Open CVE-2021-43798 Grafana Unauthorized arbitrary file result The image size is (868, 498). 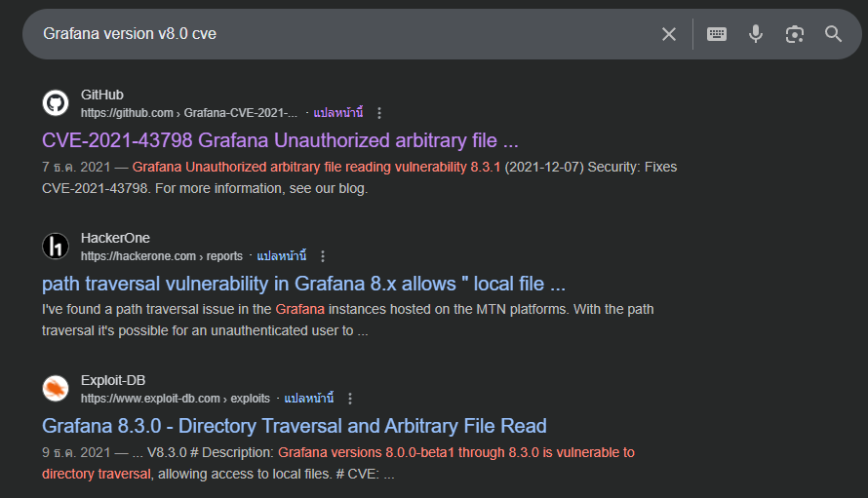[x=280, y=140]
